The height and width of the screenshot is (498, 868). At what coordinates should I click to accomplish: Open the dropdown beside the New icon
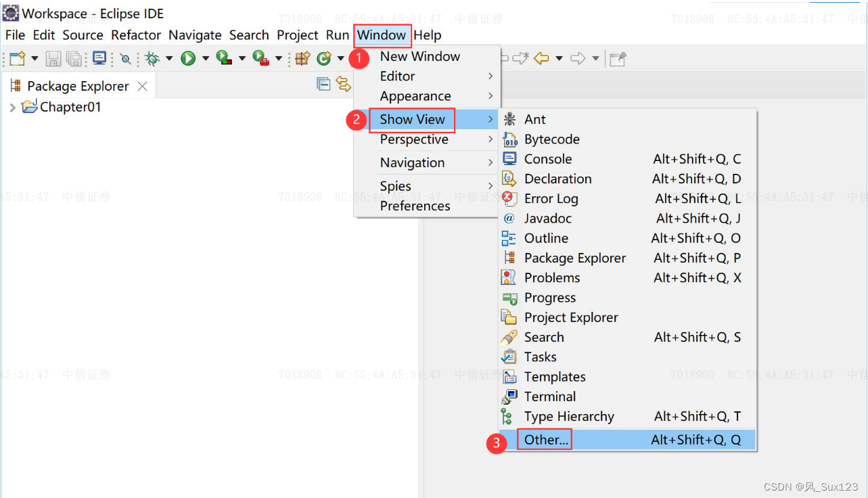click(35, 58)
